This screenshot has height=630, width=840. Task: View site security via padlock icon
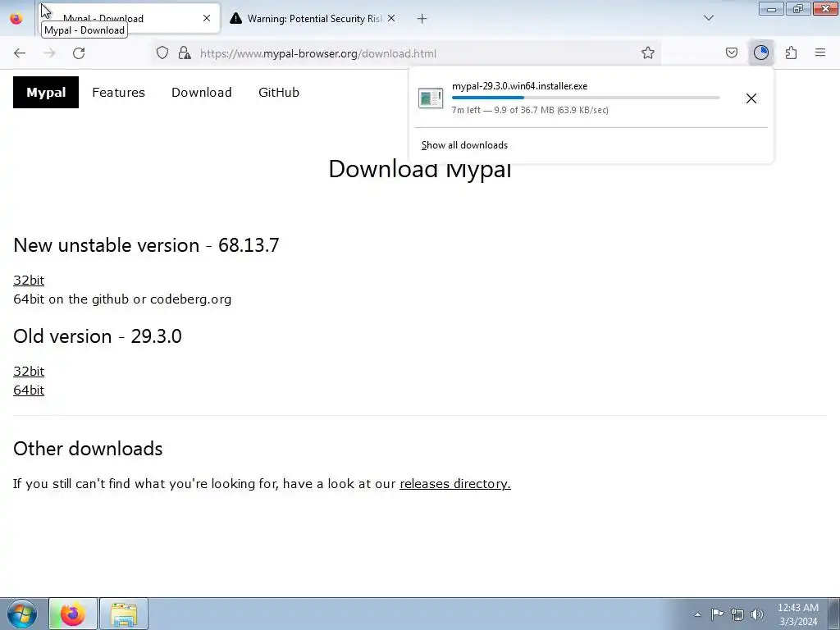[185, 52]
